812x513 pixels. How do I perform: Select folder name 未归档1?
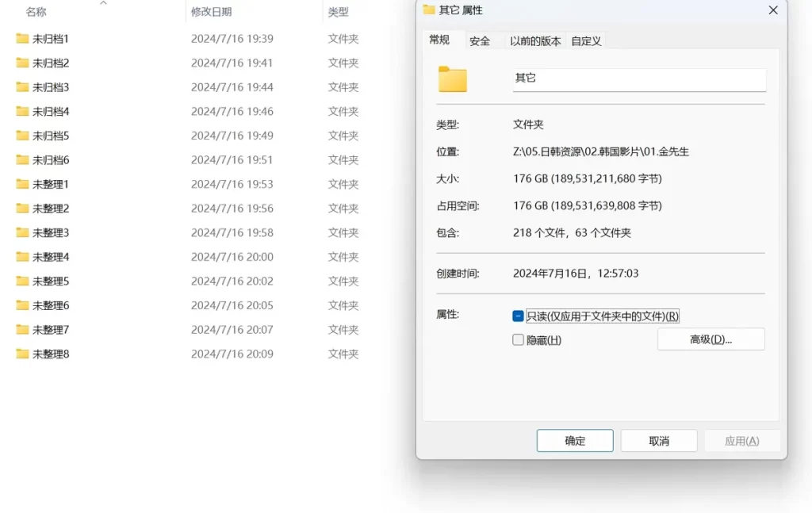pos(50,38)
